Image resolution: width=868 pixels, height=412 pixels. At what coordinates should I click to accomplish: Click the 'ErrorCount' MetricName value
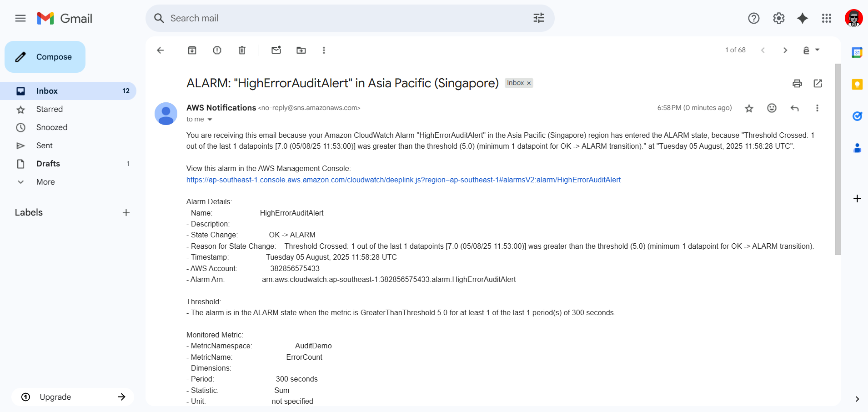click(304, 357)
